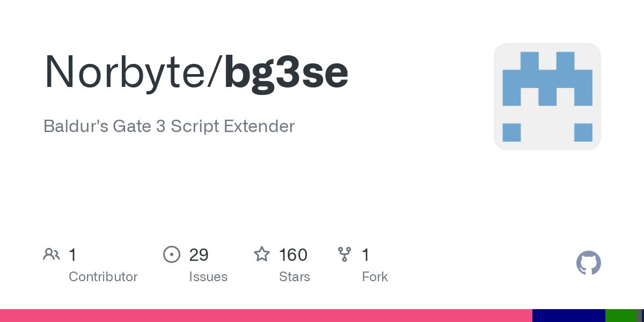The image size is (644, 322).
Task: Click the navy blue language bar segment
Action: point(569,316)
